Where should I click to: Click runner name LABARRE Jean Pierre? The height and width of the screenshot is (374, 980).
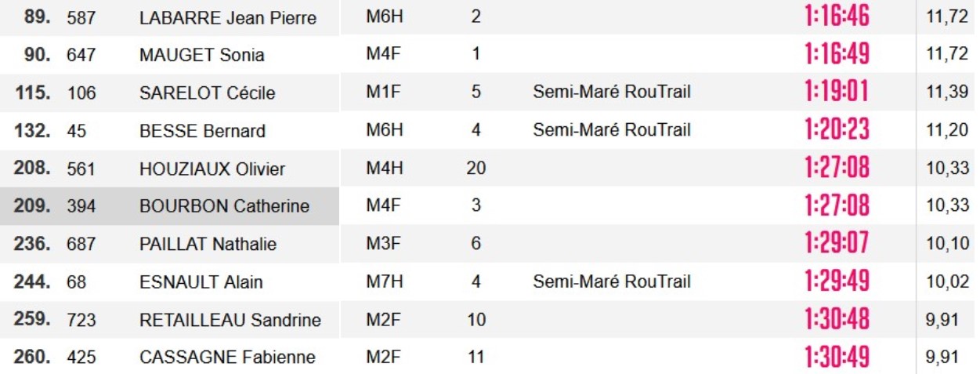click(x=228, y=19)
